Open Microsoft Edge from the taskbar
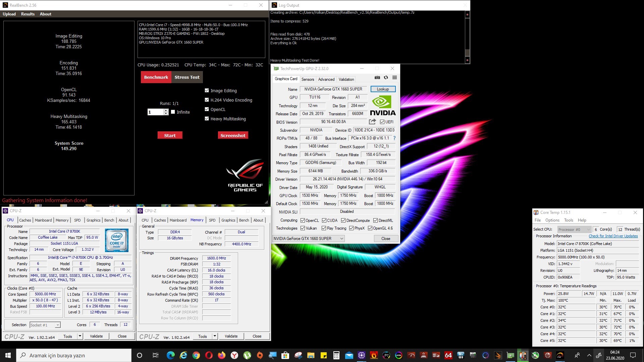The height and width of the screenshot is (362, 644). point(170,355)
